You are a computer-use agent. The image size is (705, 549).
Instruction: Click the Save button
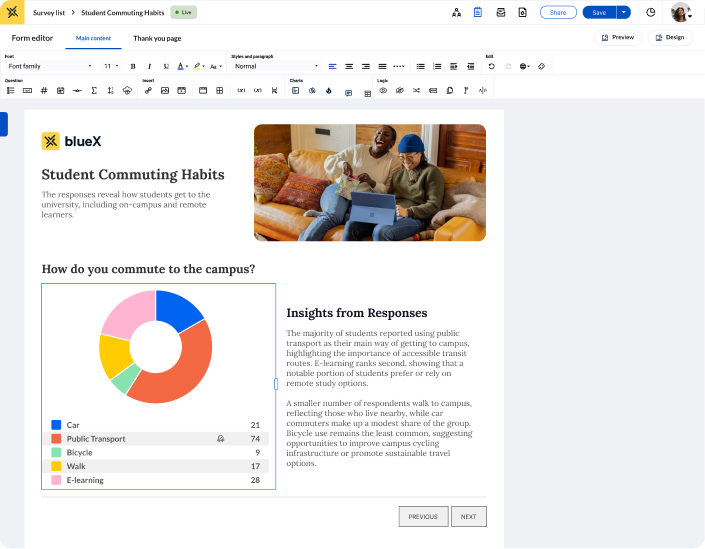tap(599, 13)
